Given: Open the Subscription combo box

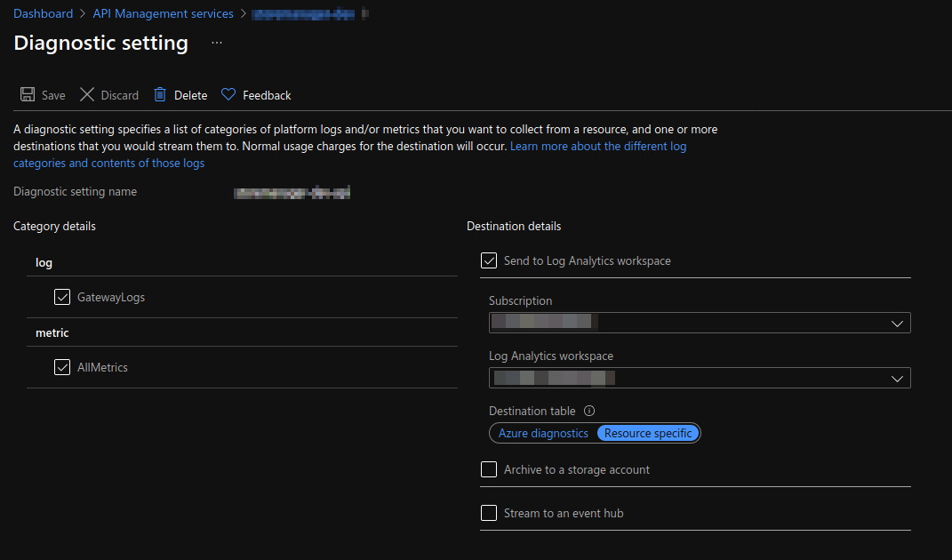Looking at the screenshot, I should tap(700, 323).
